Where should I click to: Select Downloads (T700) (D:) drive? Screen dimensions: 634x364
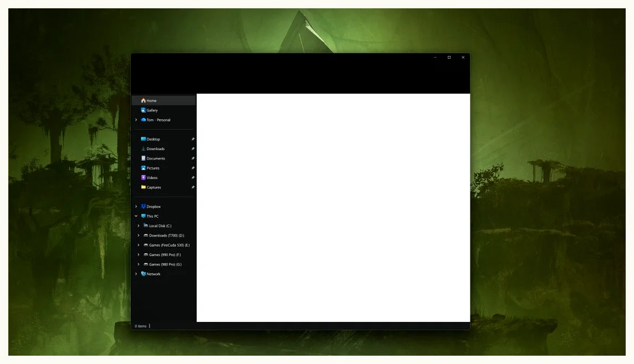[166, 235]
